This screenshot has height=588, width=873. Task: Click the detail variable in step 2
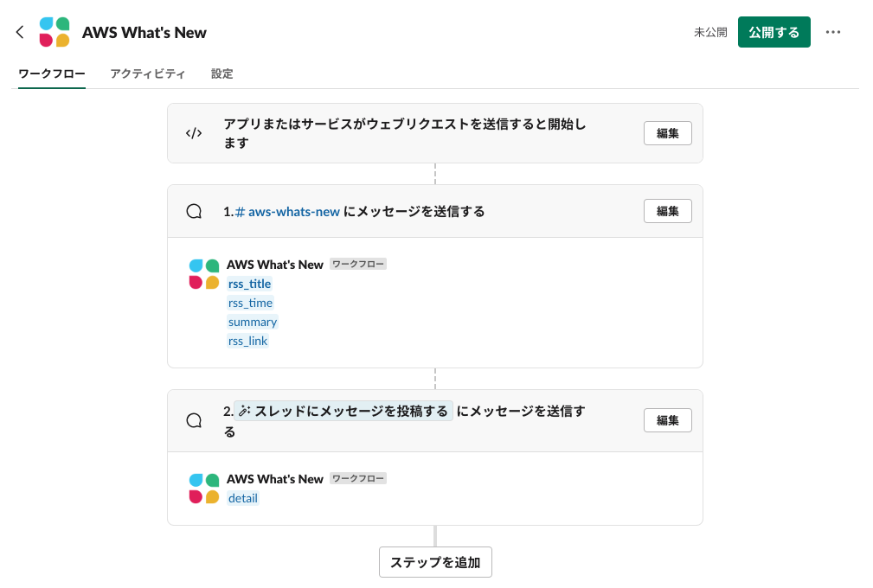click(x=243, y=498)
